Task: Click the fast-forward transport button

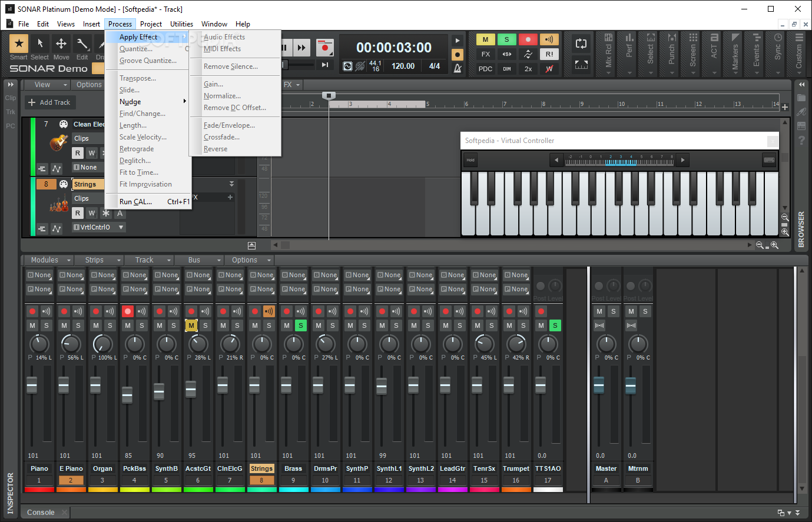Action: coord(301,48)
